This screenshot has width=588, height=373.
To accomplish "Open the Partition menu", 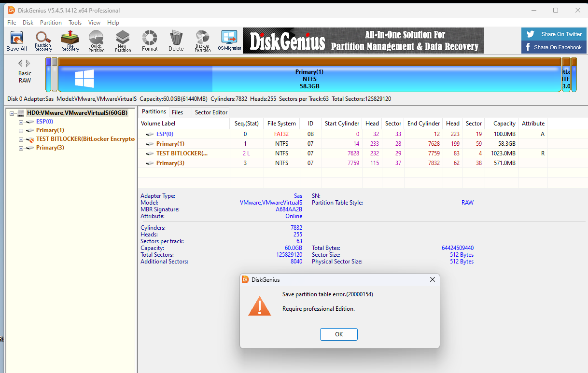I will pos(51,23).
